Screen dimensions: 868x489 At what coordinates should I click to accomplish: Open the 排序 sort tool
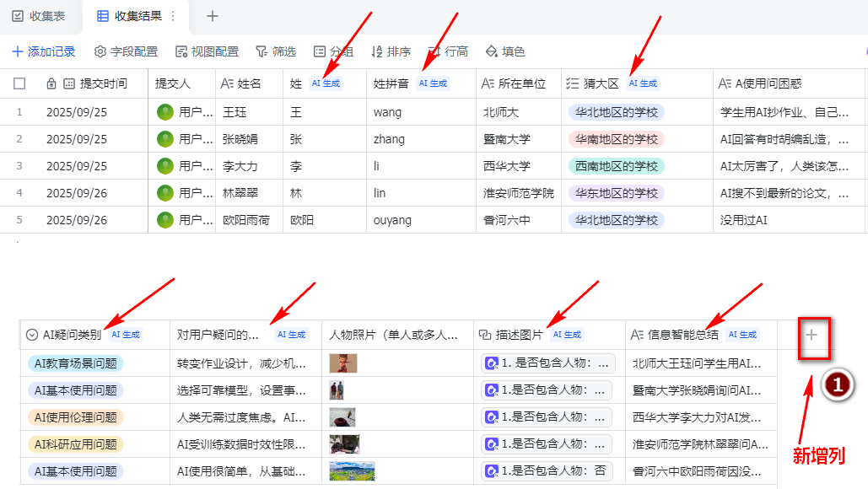(391, 51)
